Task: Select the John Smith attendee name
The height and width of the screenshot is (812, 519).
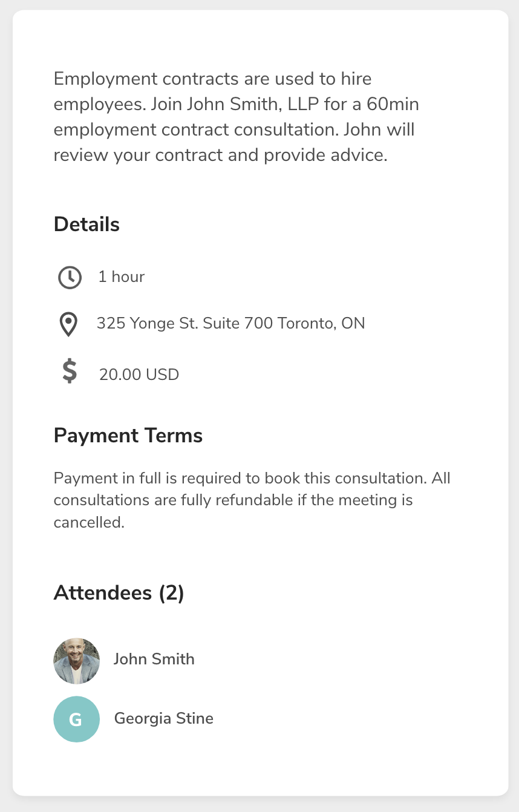Action: point(154,659)
